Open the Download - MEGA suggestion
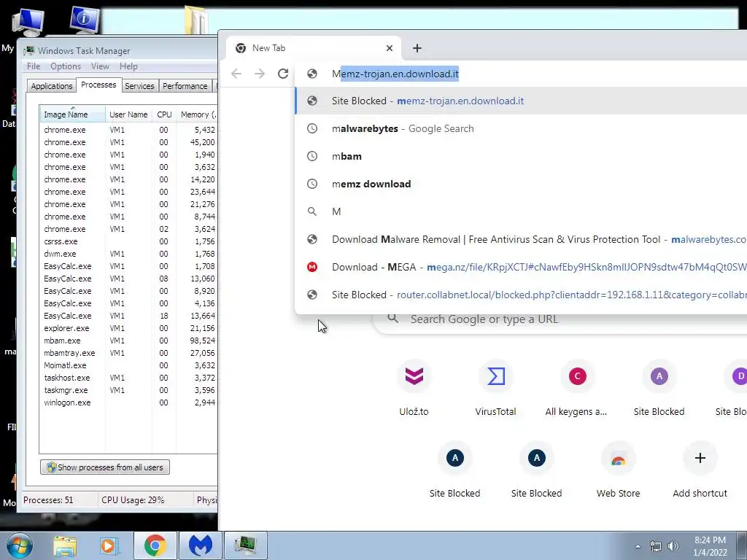The height and width of the screenshot is (560, 747). (x=522, y=267)
